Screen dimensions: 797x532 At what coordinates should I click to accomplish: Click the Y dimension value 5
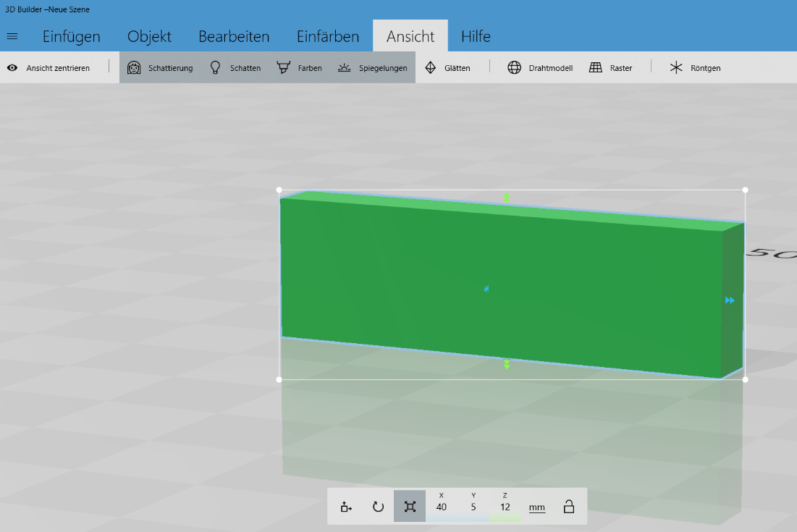tap(473, 507)
